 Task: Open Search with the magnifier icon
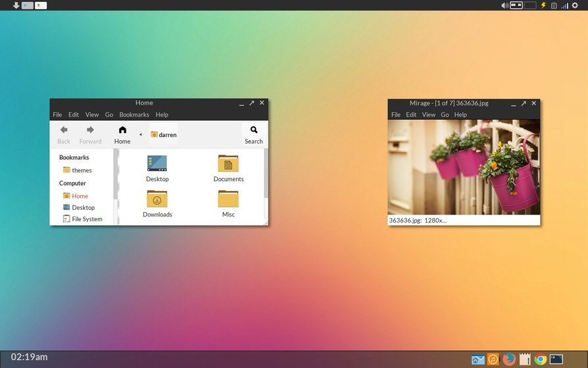254,130
